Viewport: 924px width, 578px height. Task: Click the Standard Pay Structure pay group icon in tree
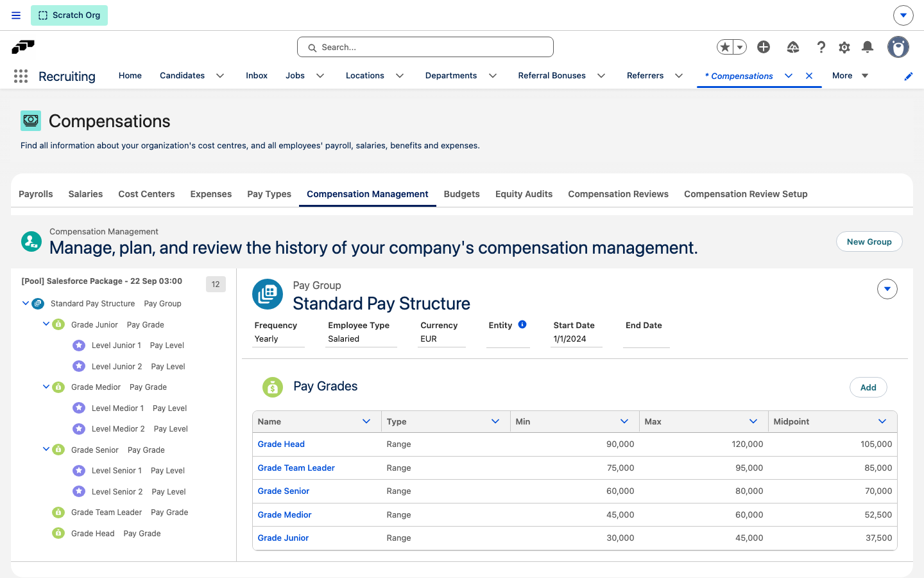coord(38,303)
